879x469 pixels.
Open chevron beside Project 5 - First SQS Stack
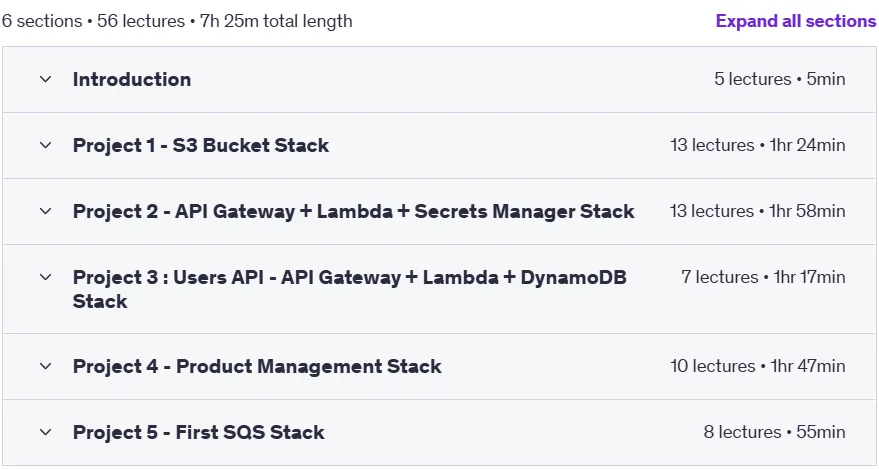[45, 432]
